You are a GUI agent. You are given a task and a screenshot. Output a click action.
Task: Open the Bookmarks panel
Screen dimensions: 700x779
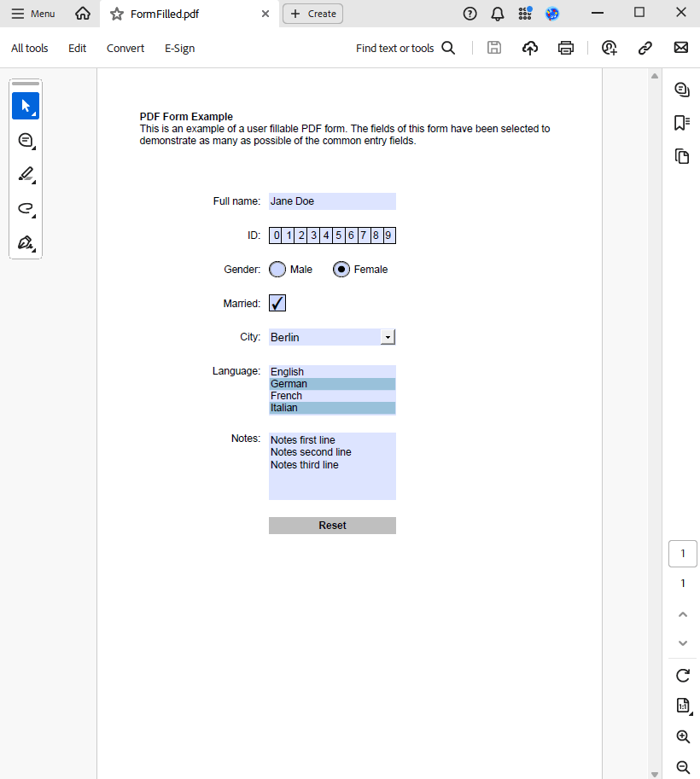[x=682, y=122]
